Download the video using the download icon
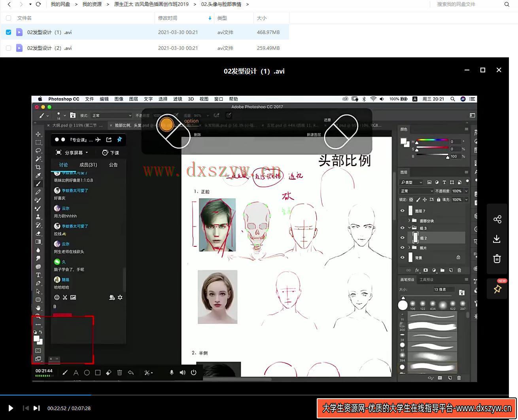The width and height of the screenshot is (518, 420). click(497, 239)
